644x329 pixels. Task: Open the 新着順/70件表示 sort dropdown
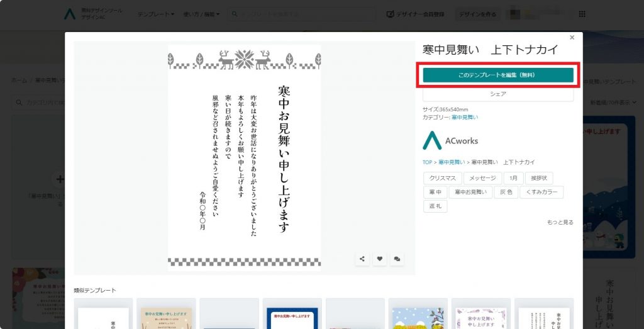tap(614, 103)
